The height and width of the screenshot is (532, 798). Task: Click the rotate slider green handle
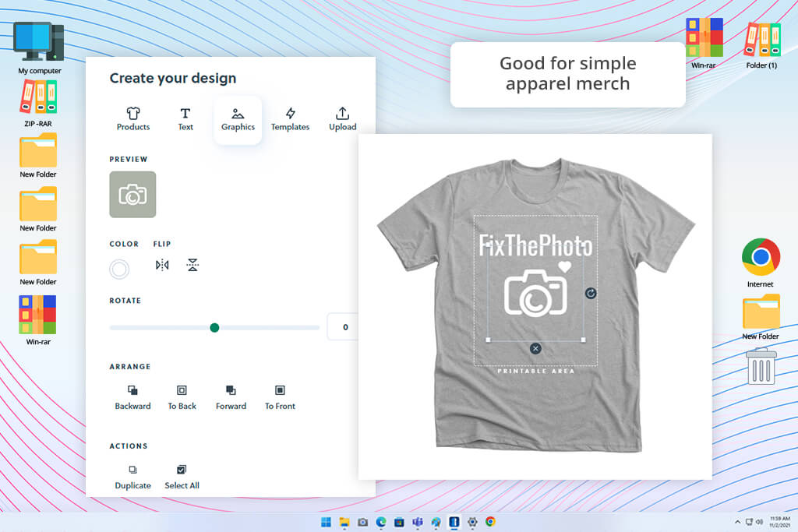click(x=214, y=328)
